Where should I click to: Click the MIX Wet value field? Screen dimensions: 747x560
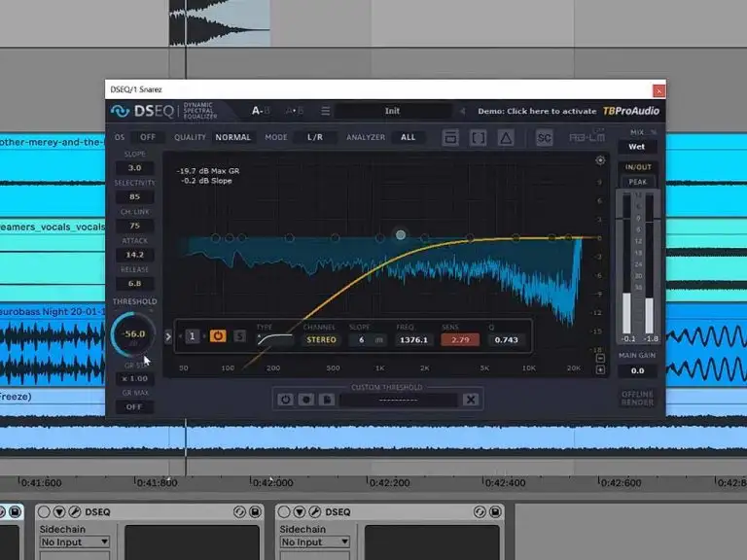tap(637, 147)
